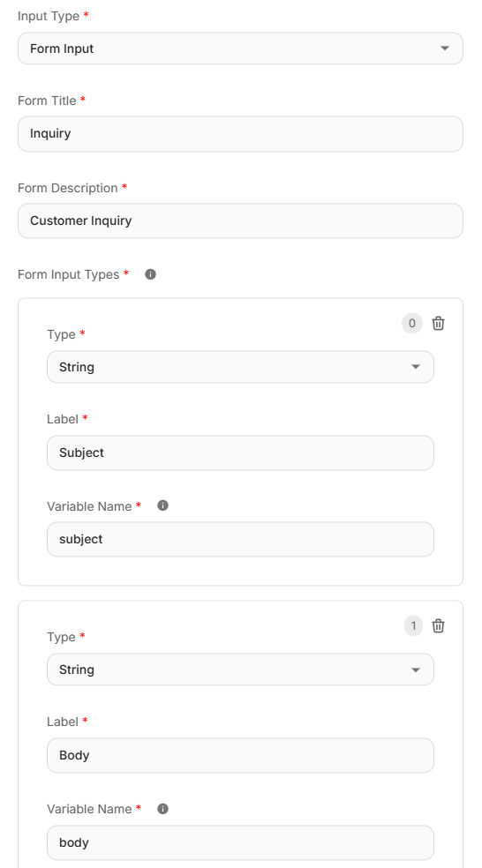
Task: Delete form input item 0
Action: tap(438, 323)
